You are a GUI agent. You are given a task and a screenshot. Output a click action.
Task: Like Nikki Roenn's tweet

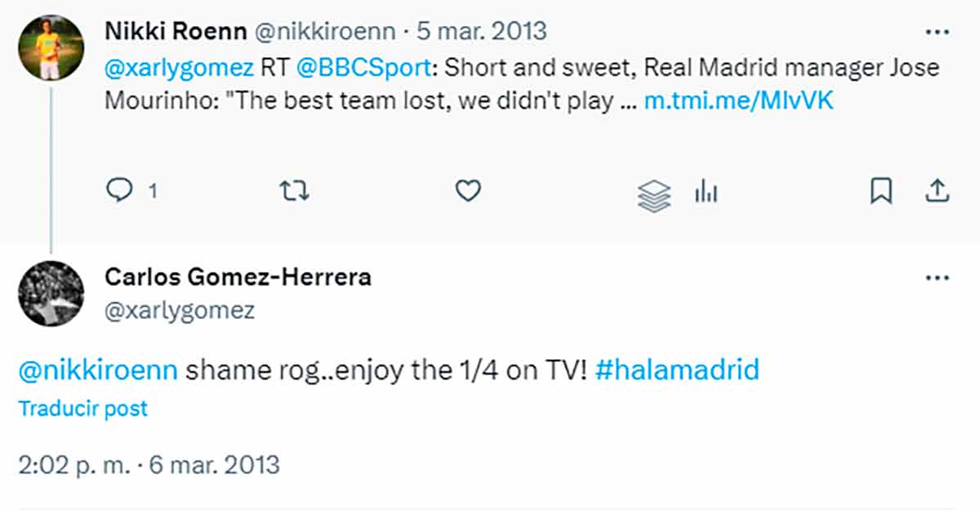(x=467, y=191)
